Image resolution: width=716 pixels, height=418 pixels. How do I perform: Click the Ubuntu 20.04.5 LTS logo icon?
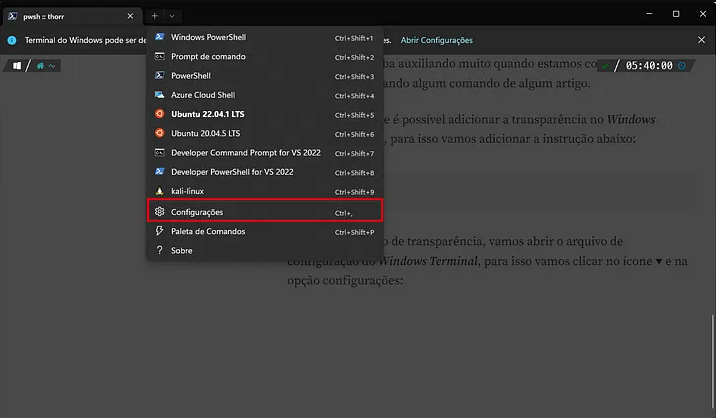pos(159,133)
